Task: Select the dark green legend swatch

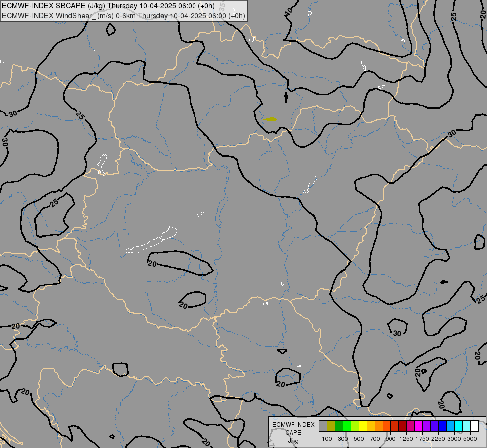Action: (339, 426)
